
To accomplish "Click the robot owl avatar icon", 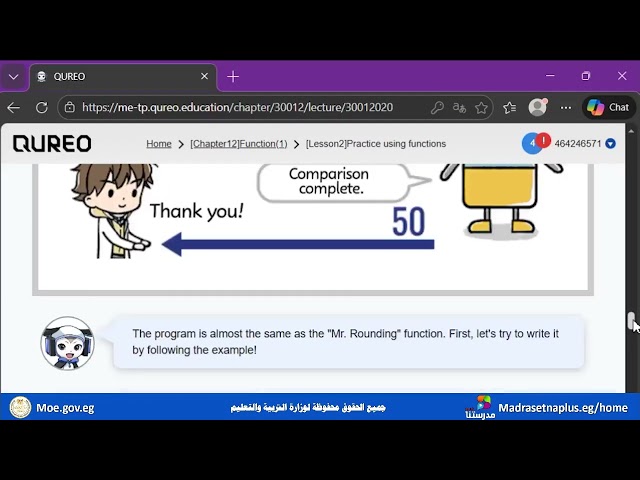I will click(x=67, y=343).
